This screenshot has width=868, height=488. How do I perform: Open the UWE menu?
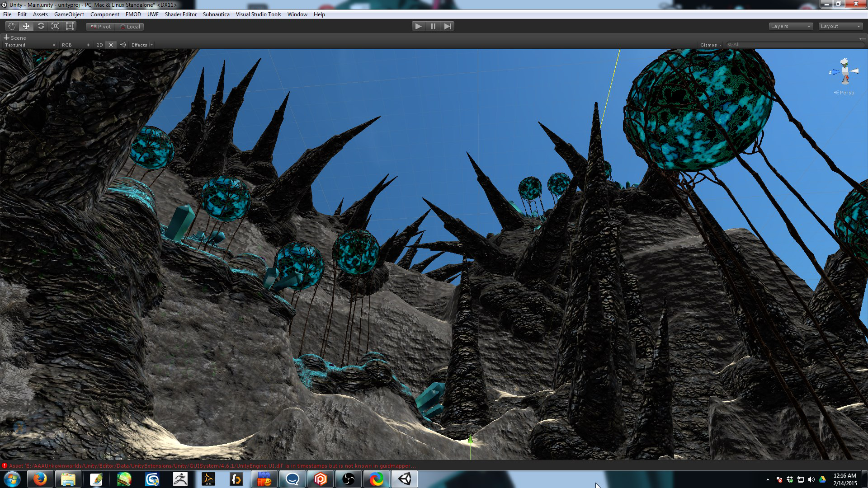[153, 14]
